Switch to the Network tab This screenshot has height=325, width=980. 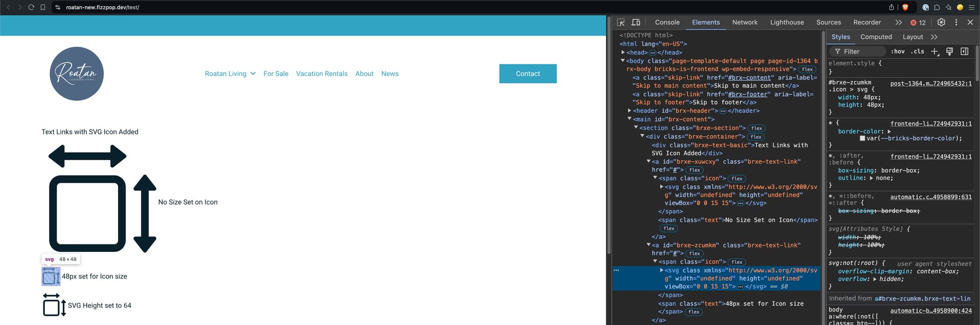[745, 22]
